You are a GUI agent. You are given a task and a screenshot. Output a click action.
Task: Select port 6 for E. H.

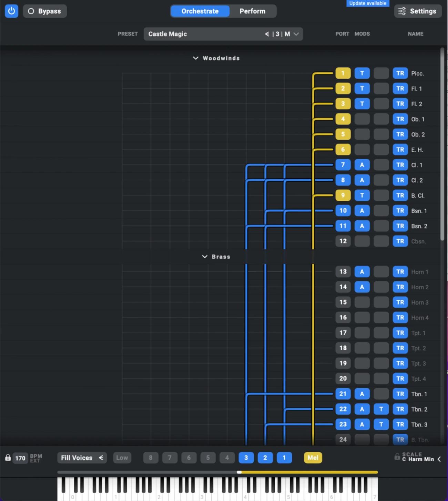coord(343,149)
